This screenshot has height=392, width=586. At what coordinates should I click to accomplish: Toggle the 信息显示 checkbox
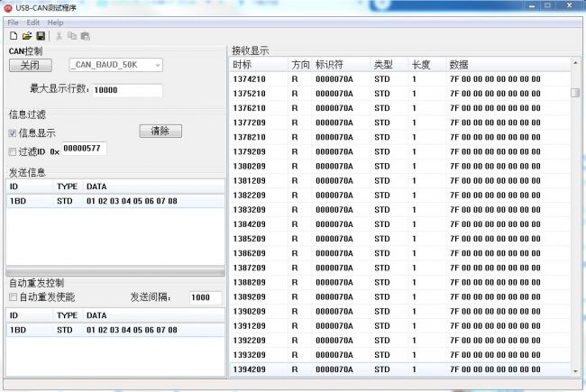13,133
